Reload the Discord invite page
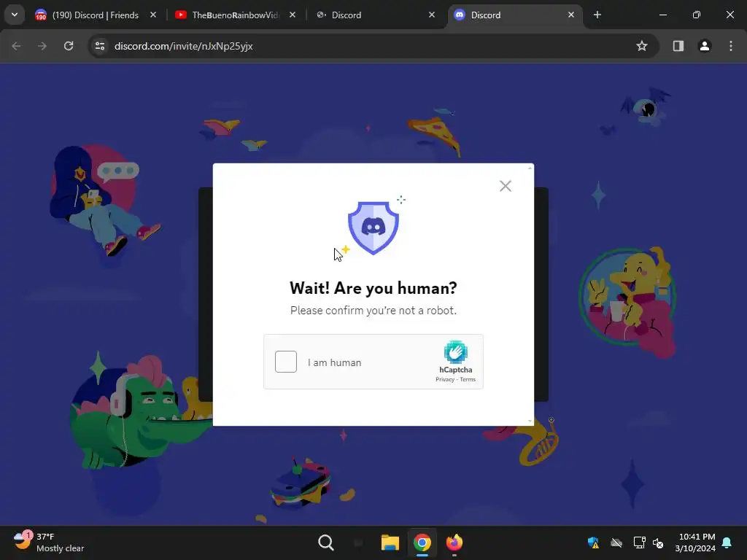This screenshot has width=747, height=560. [69, 46]
